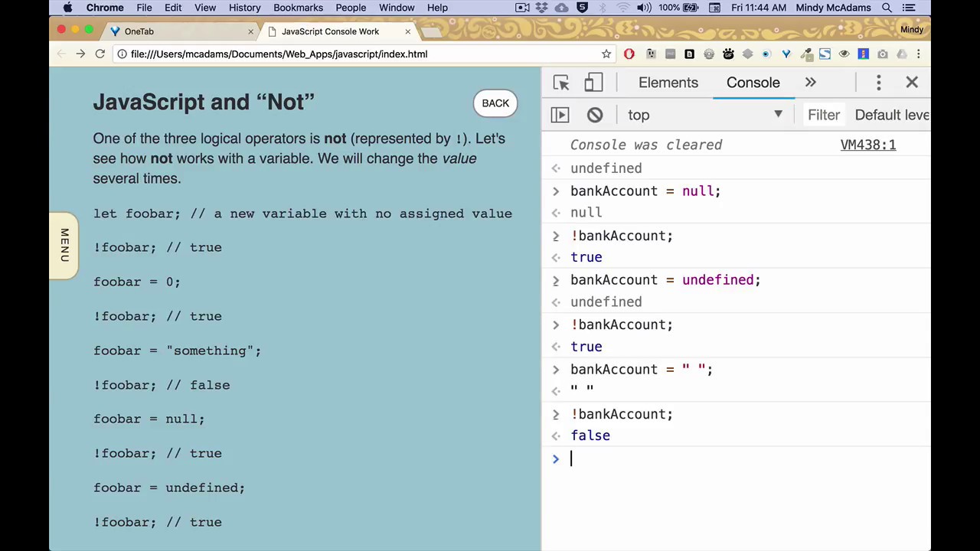The image size is (980, 551).
Task: Bookmark page with the star icon
Action: click(x=606, y=54)
